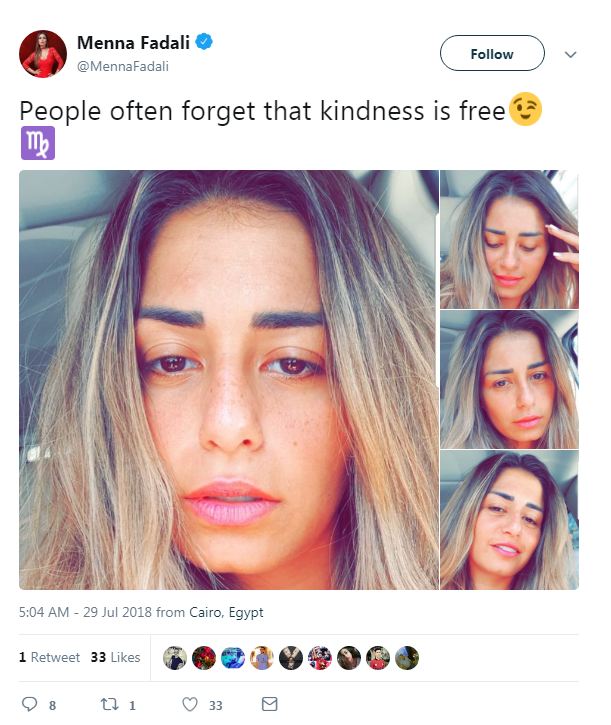The image size is (611, 725).
Task: View the 1 Retweet list
Action: pos(49,657)
